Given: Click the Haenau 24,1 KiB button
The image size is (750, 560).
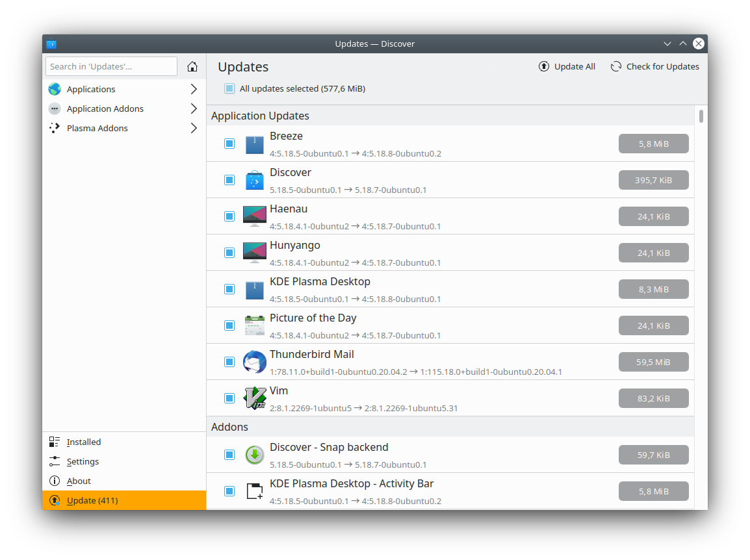Looking at the screenshot, I should 653,216.
